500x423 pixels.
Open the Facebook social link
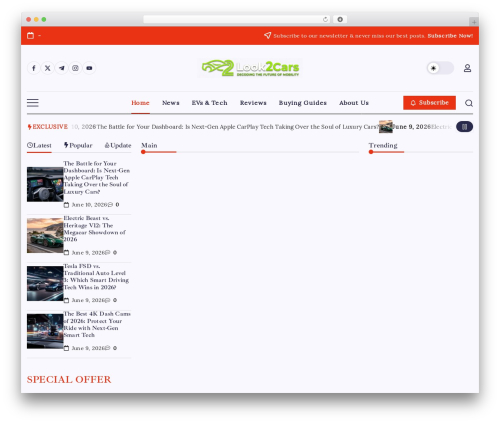tap(34, 68)
